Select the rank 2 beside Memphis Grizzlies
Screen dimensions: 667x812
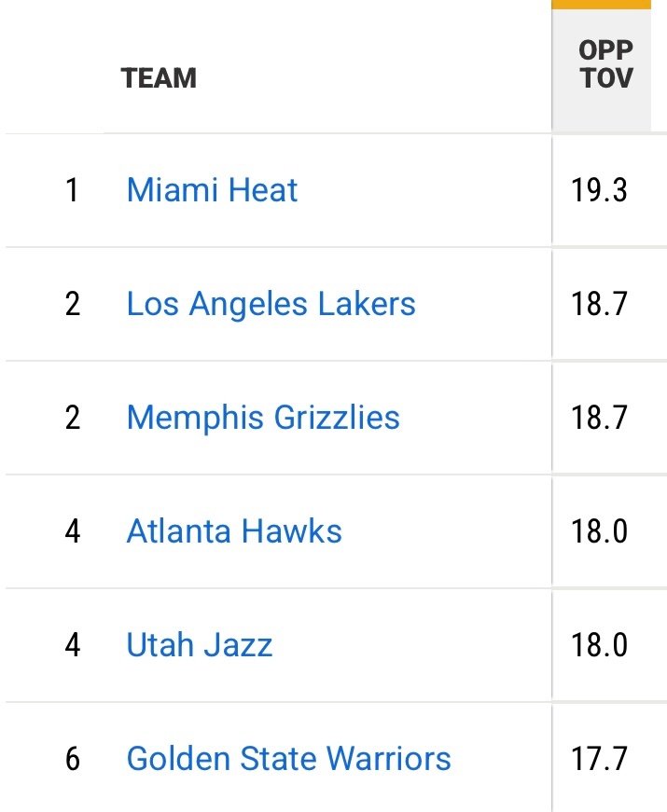coord(73,418)
